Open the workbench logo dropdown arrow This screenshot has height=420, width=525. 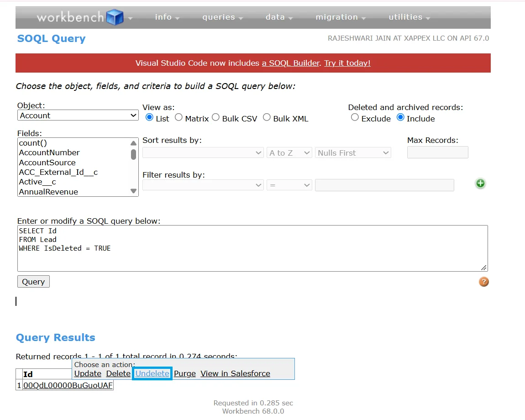130,18
